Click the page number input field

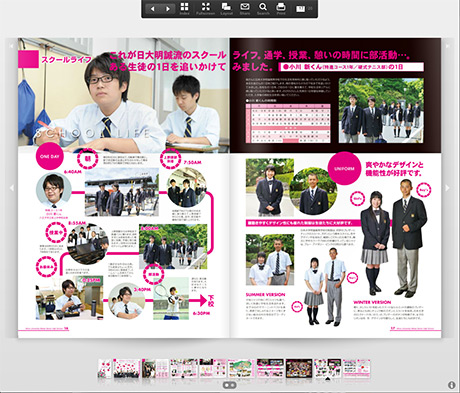pos(301,9)
